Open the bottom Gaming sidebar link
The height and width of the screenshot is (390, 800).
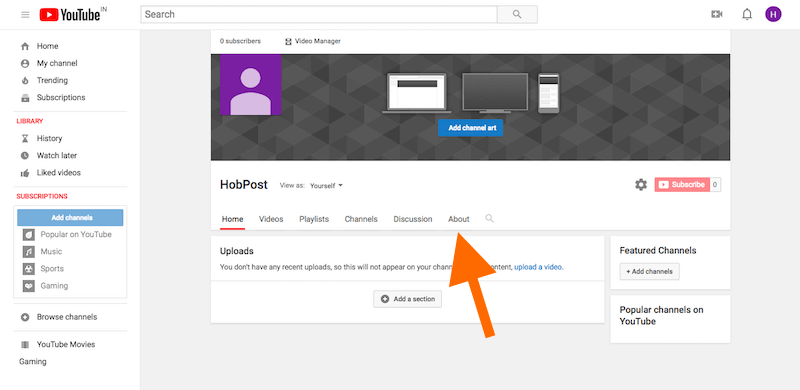tap(33, 362)
